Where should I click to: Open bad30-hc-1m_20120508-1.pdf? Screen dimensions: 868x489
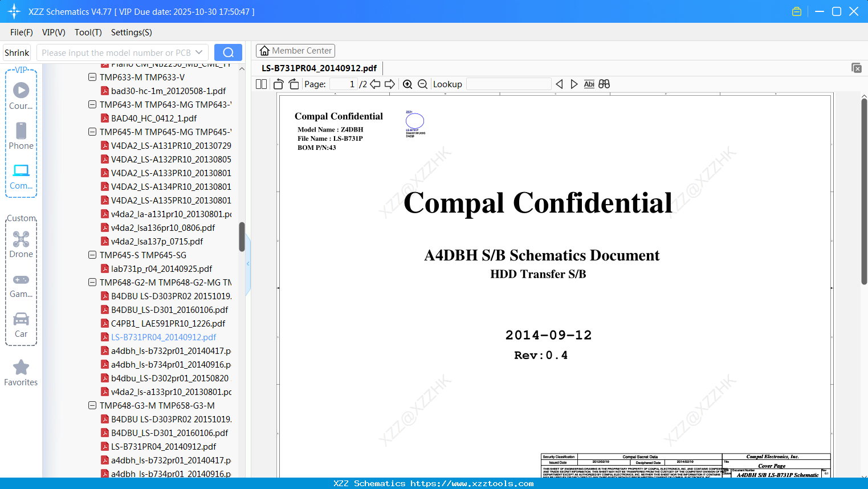169,91
